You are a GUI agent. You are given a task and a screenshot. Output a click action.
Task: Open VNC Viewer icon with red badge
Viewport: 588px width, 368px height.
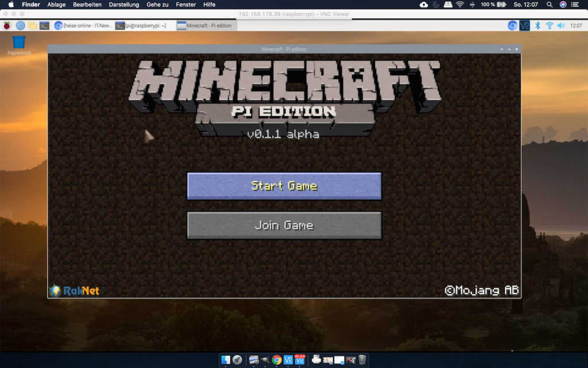point(300,360)
